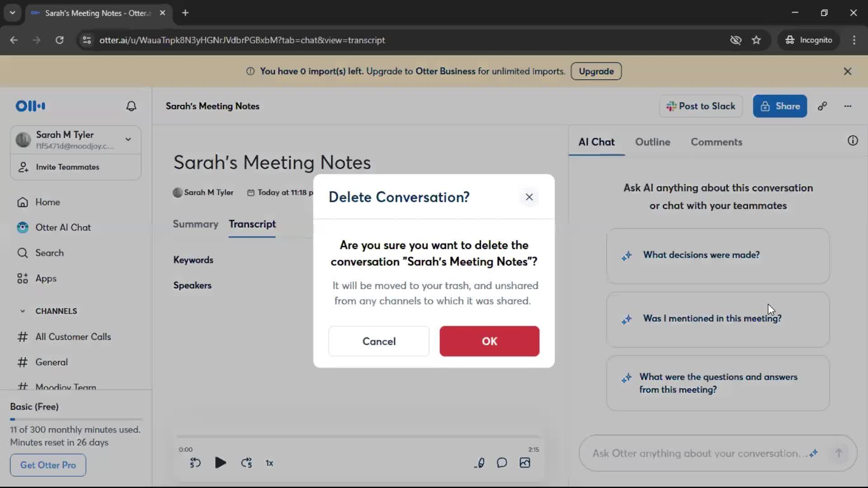Click the Speakers label
This screenshot has width=868, height=488.
click(x=192, y=285)
